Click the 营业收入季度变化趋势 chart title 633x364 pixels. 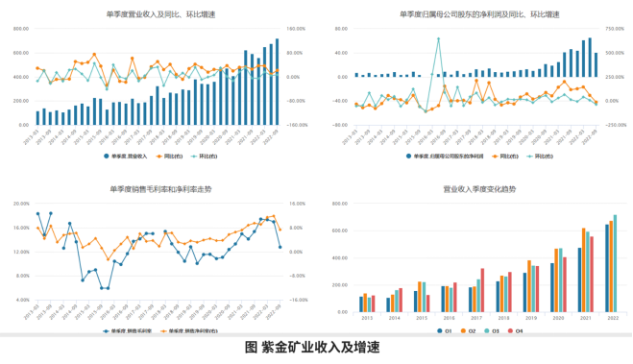[x=479, y=189]
